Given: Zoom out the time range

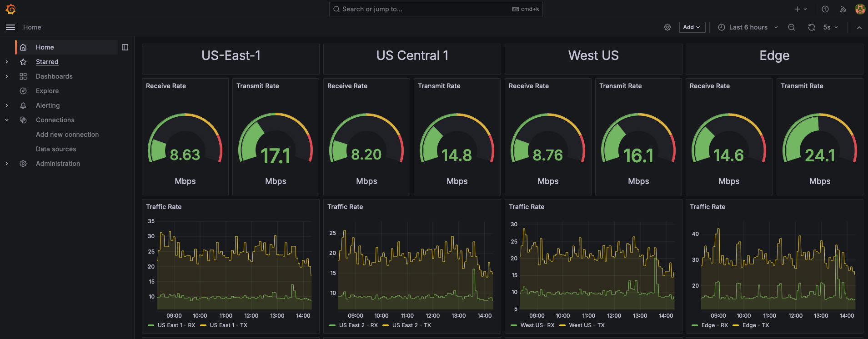Looking at the screenshot, I should 792,27.
